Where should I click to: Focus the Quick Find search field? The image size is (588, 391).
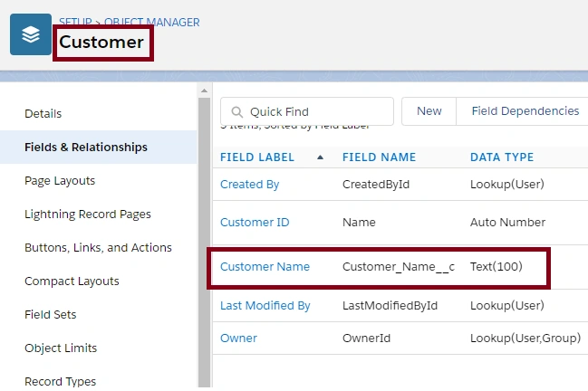pos(307,111)
